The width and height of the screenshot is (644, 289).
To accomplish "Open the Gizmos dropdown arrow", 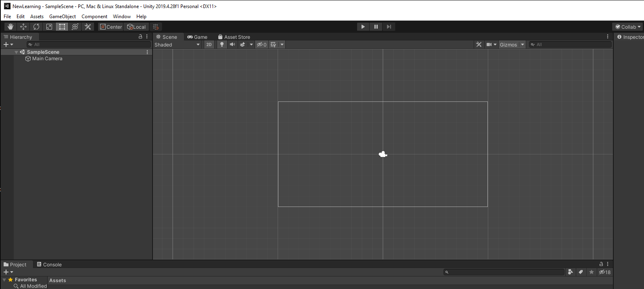I will pos(523,44).
